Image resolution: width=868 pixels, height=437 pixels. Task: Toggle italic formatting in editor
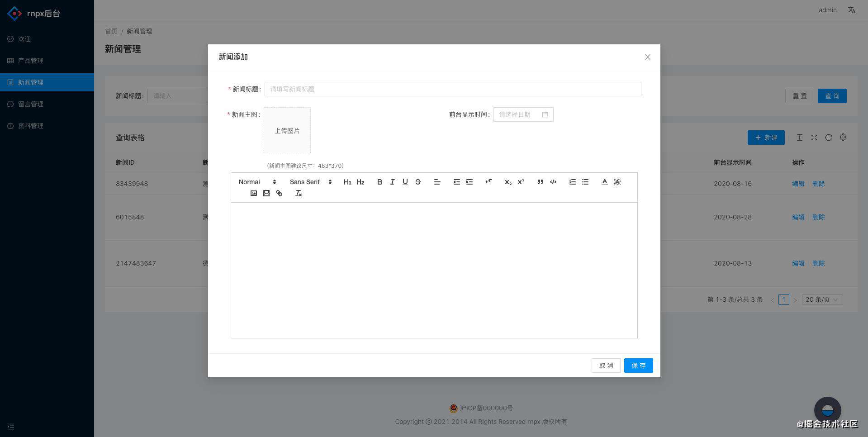coord(392,182)
